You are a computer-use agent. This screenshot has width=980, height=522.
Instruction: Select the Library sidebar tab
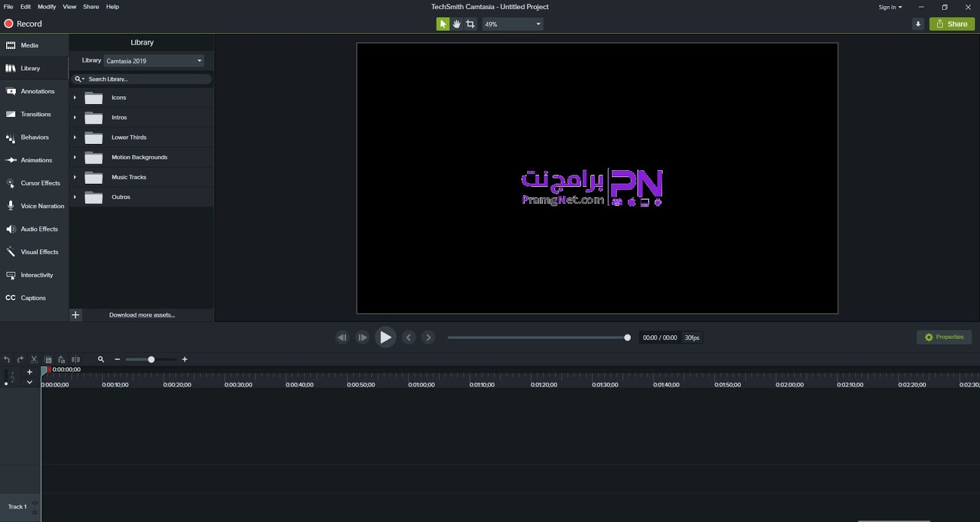[x=34, y=68]
